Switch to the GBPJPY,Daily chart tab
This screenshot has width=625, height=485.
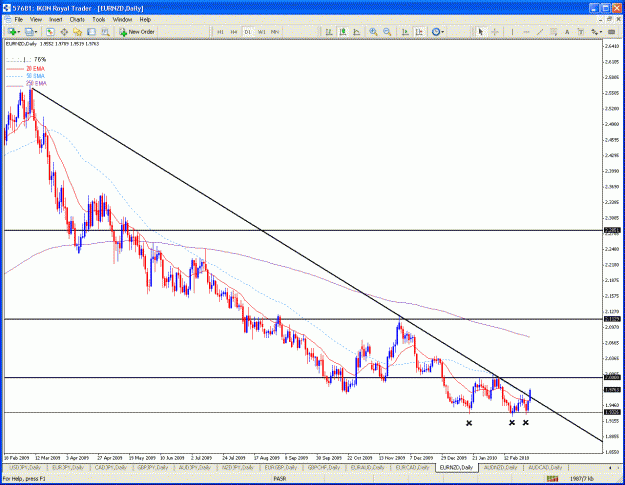point(153,467)
